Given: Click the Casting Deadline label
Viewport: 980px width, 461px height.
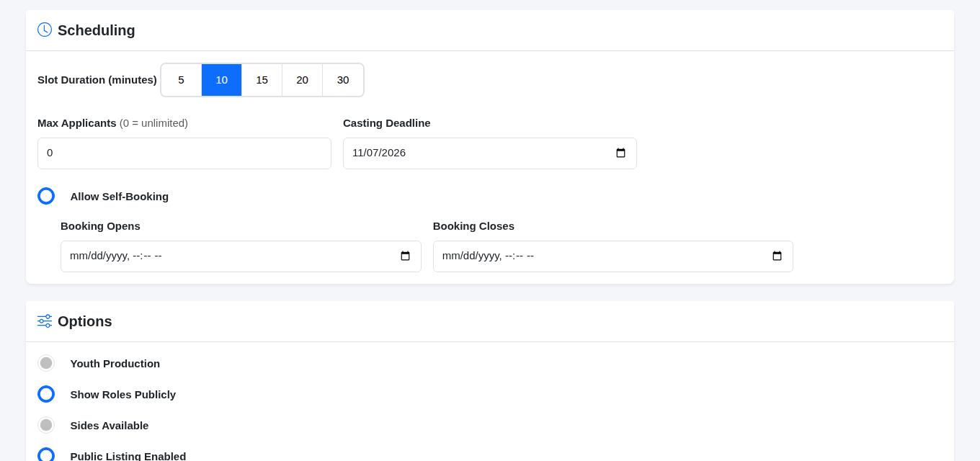Looking at the screenshot, I should tap(387, 123).
